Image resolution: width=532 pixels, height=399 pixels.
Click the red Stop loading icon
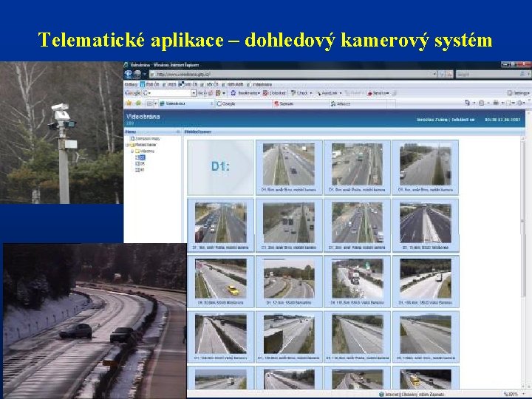coord(449,74)
